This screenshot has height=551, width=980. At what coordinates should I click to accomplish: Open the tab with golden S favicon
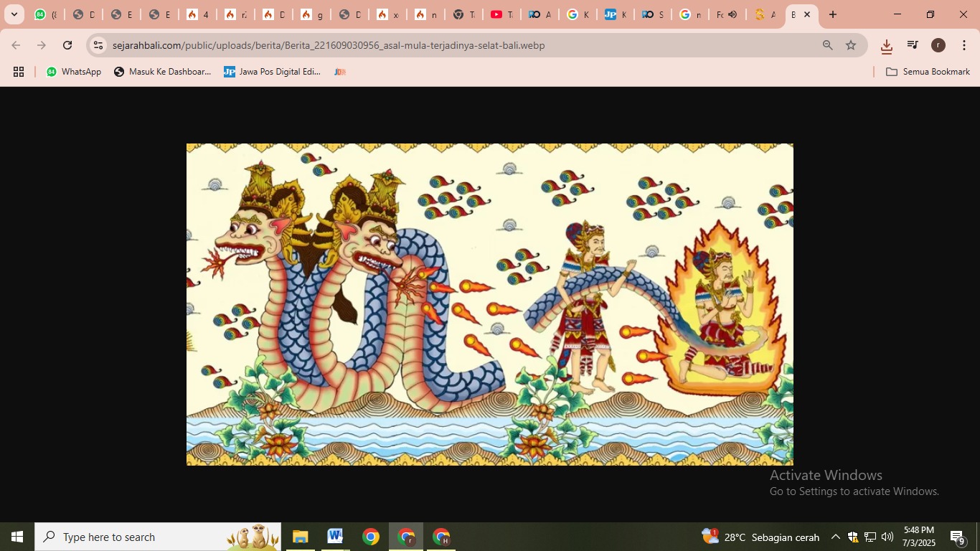(764, 14)
